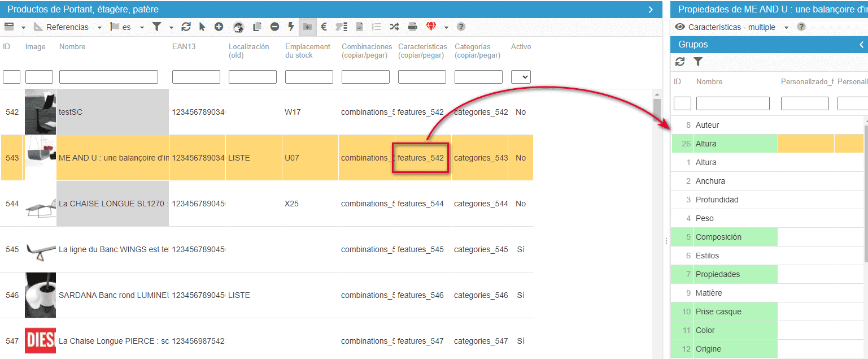Click the printer icon in toolbar

413,27
